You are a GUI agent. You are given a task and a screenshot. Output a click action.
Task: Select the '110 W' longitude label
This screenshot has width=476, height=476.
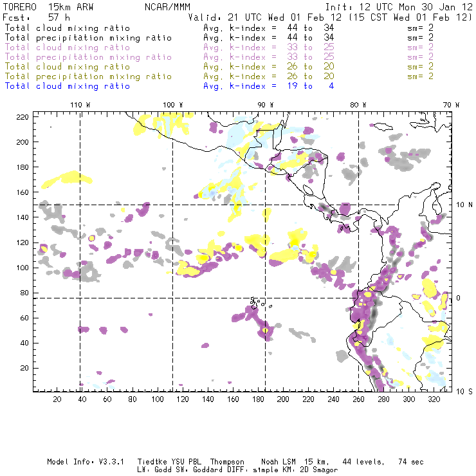[x=80, y=105]
